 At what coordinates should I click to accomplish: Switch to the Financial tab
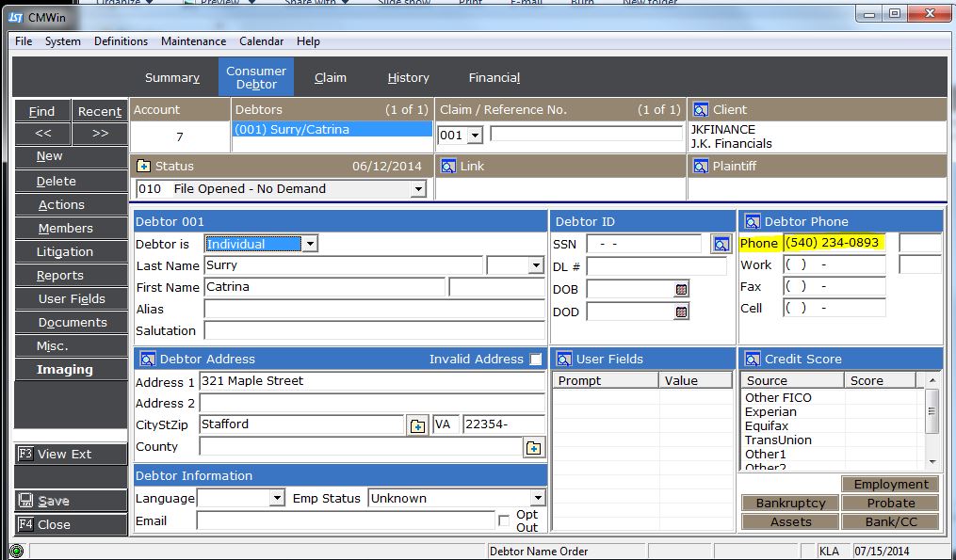click(494, 78)
